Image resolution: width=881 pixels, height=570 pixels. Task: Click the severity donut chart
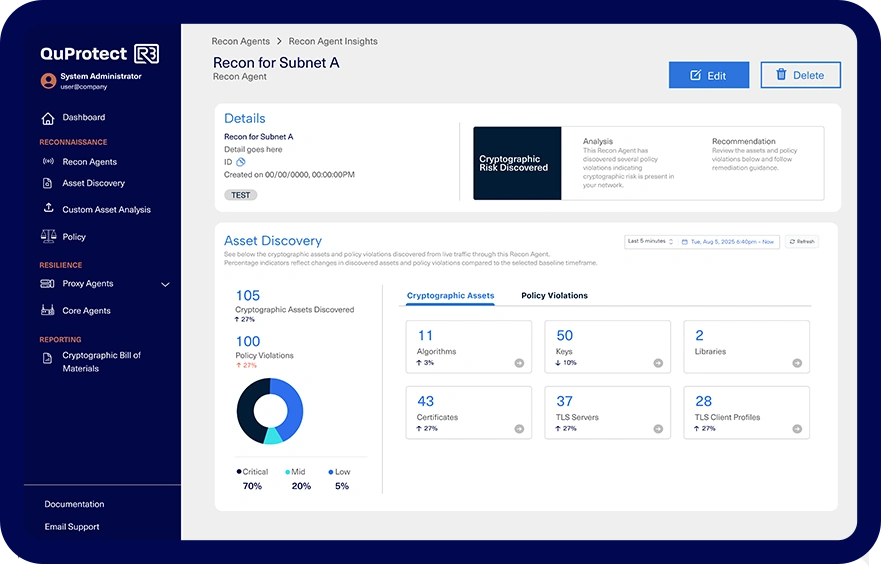click(270, 411)
